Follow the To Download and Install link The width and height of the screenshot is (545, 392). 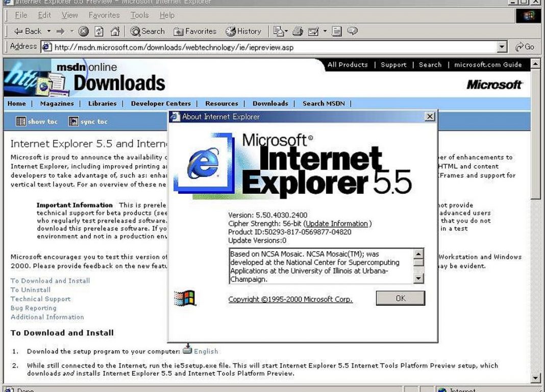[50, 280]
